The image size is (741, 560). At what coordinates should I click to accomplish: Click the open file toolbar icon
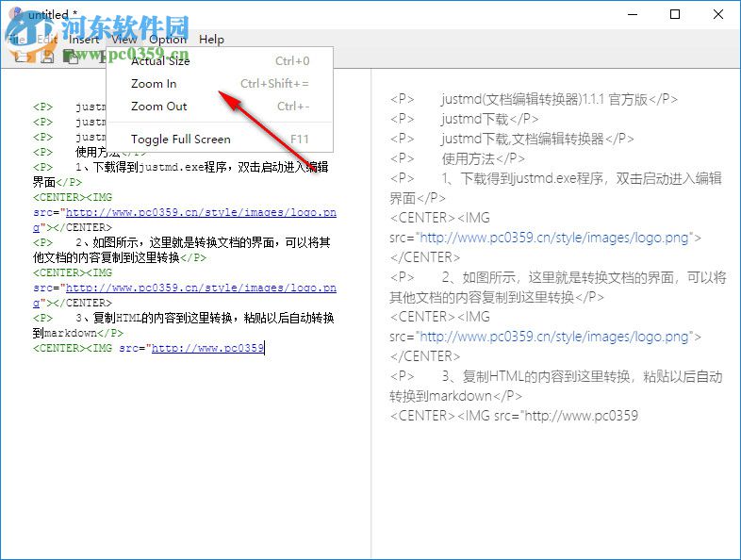22,58
